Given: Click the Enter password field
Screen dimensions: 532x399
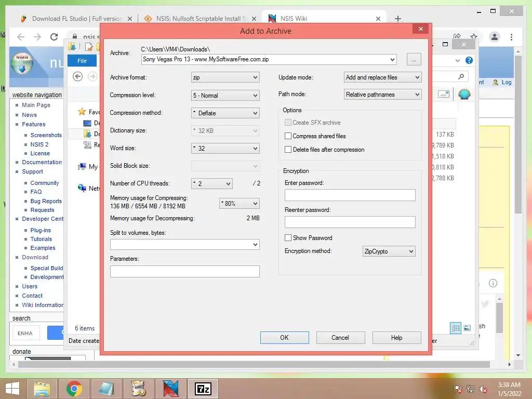Looking at the screenshot, I should [x=350, y=195].
